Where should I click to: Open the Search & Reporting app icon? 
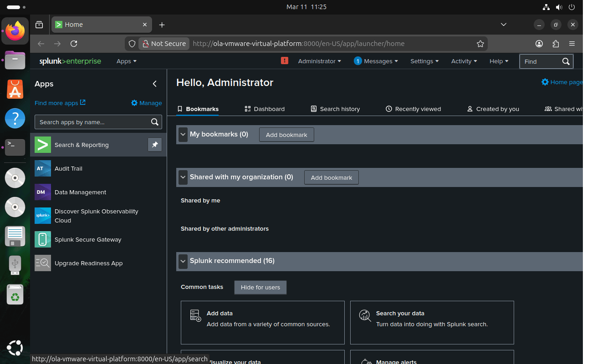tap(43, 145)
